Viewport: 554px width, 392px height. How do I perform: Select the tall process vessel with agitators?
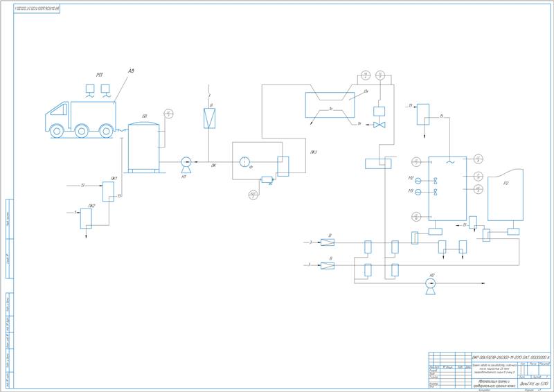447,188
